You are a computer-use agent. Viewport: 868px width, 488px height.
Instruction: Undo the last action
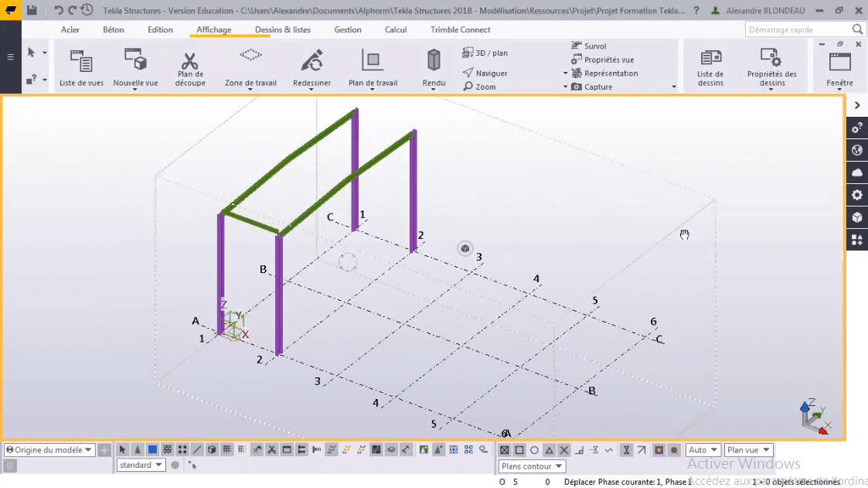point(58,10)
